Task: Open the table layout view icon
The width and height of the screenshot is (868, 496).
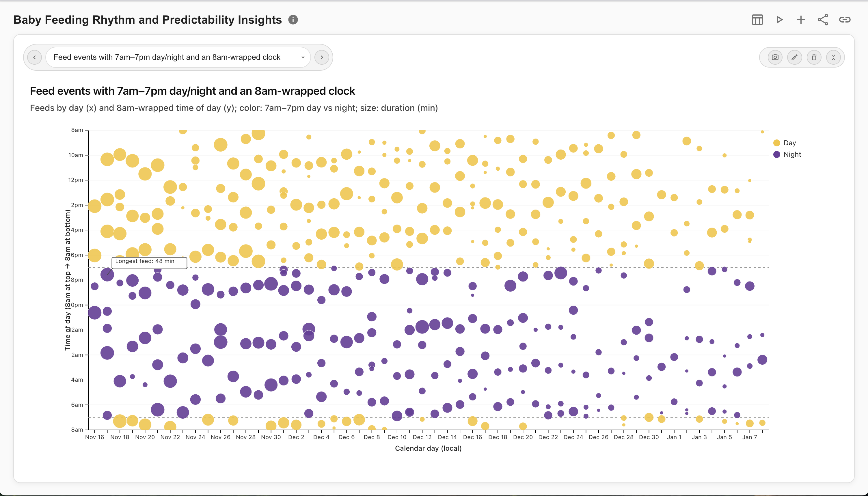Action: (757, 20)
